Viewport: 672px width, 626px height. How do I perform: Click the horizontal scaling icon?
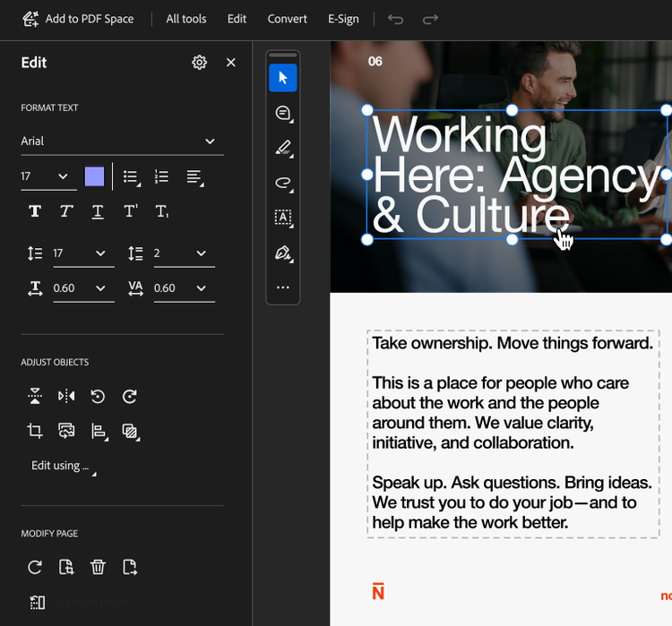coord(35,288)
